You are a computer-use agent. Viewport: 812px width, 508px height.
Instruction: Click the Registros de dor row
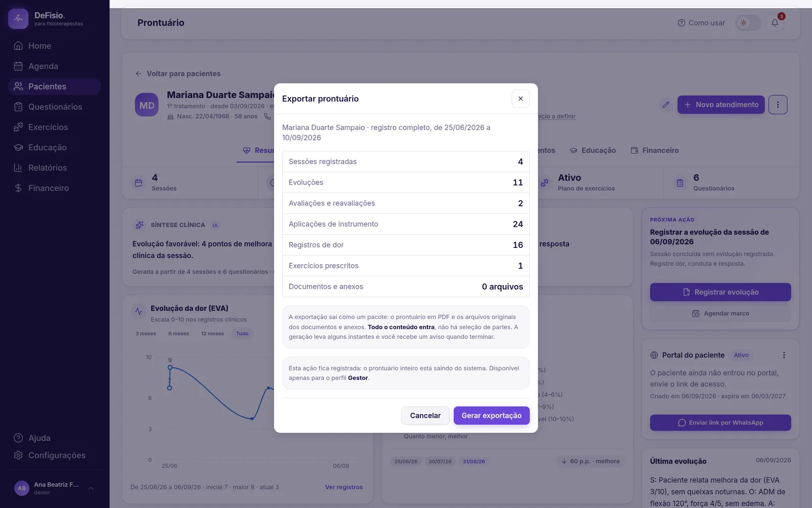pyautogui.click(x=406, y=245)
